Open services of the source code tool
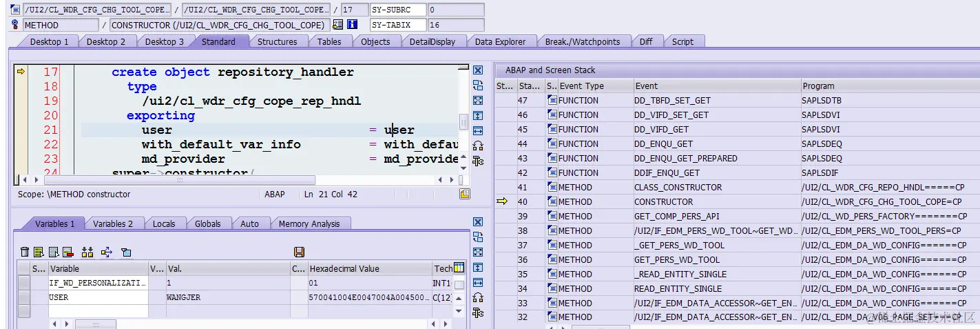The width and height of the screenshot is (980, 329). 478,146
